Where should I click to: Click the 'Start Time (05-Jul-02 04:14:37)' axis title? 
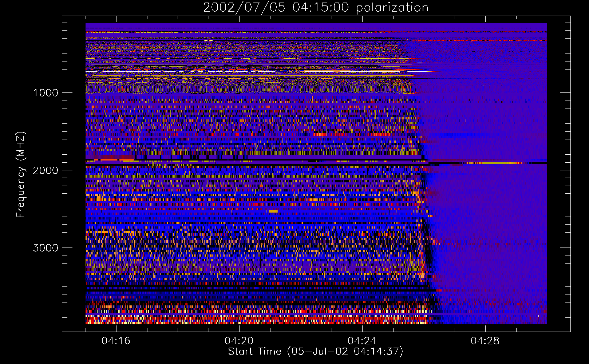[x=316, y=352]
